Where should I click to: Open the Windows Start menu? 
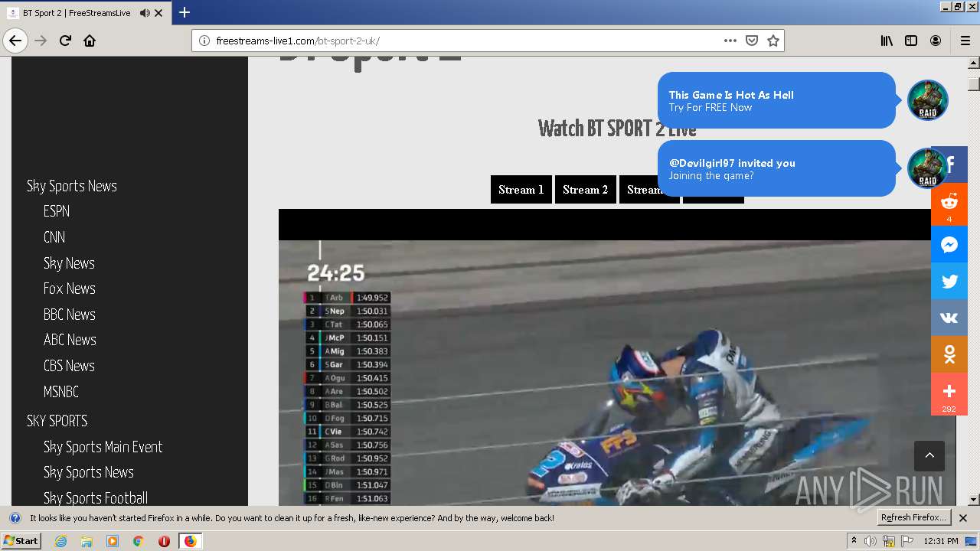(21, 541)
